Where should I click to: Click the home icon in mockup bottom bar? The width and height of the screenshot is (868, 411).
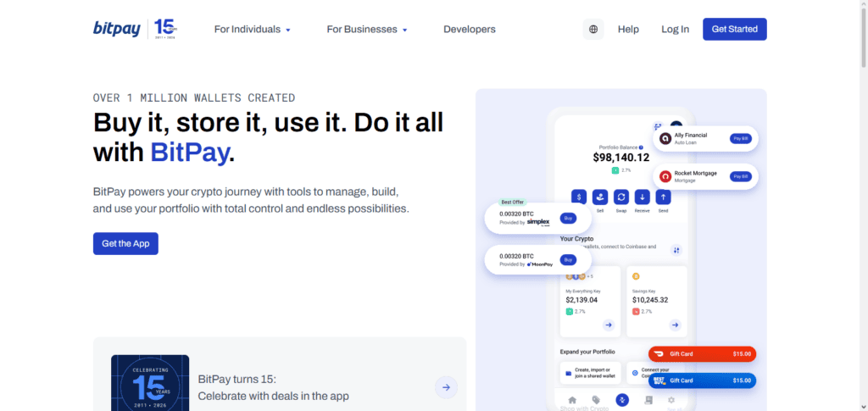tap(572, 400)
